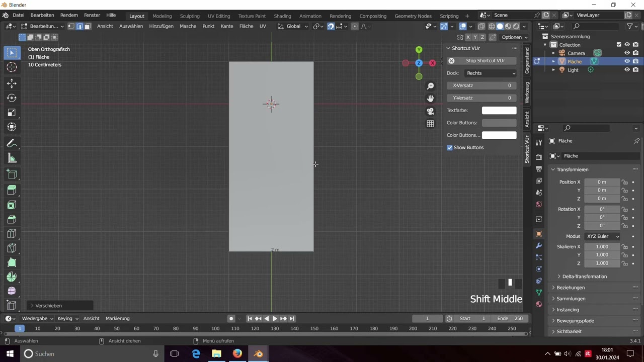Hide the Fläche object in viewport
Screen dimensions: 644x362
pyautogui.click(x=627, y=61)
